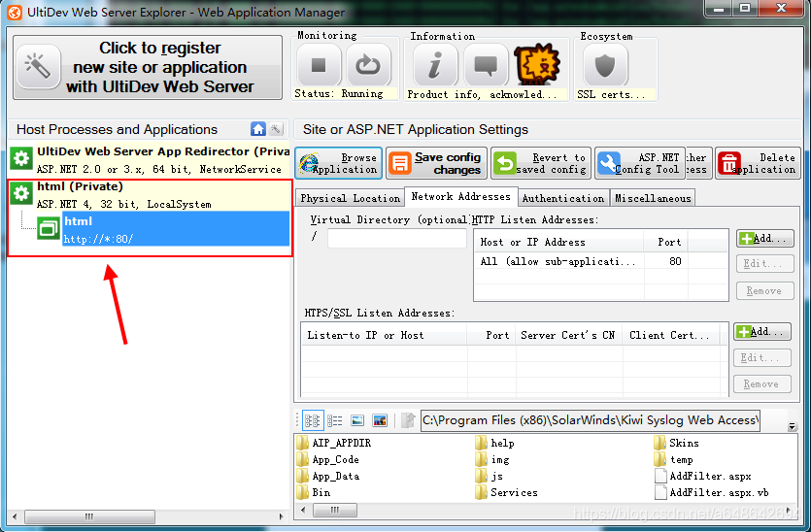Click Add button for HTTPS/SSL Listen Addresses

click(761, 331)
